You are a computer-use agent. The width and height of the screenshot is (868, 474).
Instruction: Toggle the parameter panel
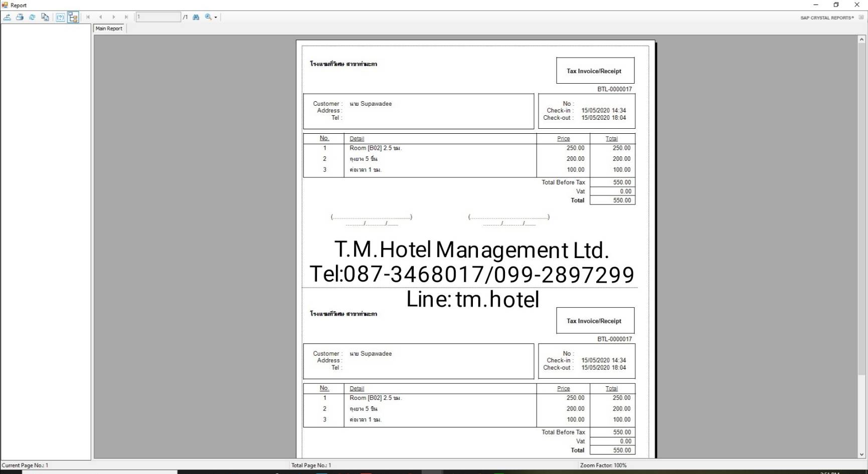pos(60,17)
